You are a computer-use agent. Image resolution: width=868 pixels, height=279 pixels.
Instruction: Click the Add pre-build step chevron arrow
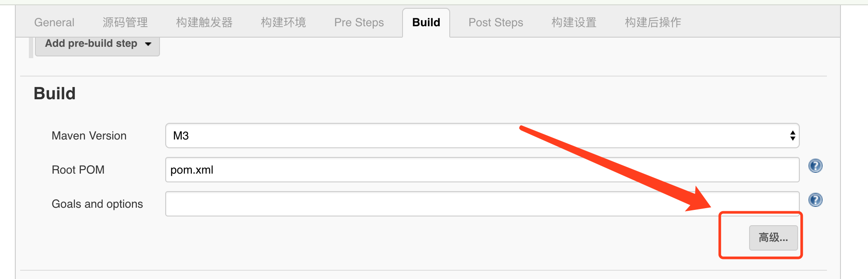point(148,44)
